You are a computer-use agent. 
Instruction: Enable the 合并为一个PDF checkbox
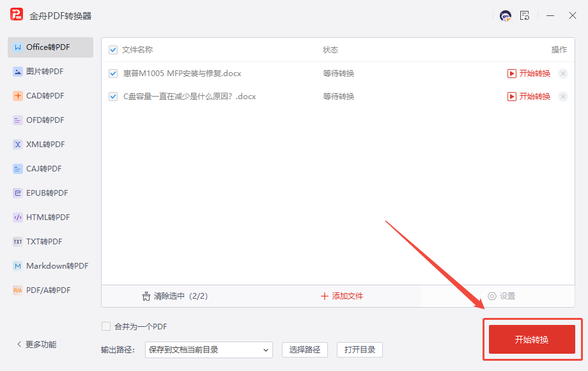click(106, 326)
